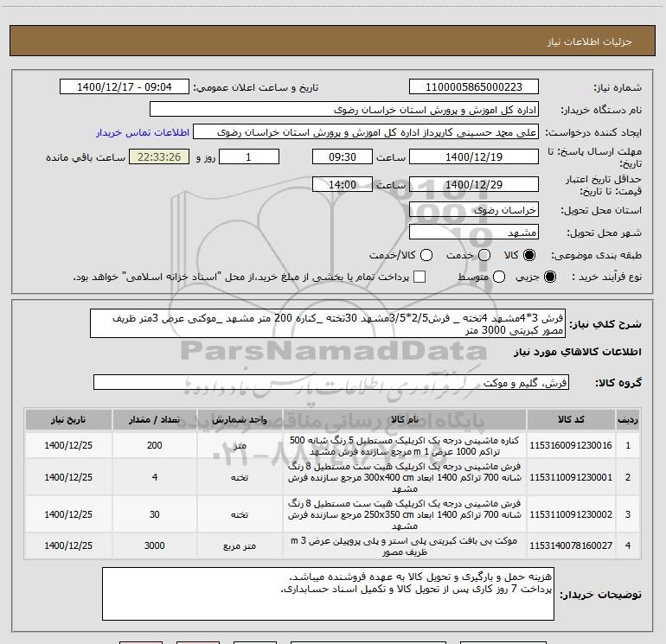Click product code 1153110091230002
This screenshot has width=666, height=644.
[x=571, y=514]
